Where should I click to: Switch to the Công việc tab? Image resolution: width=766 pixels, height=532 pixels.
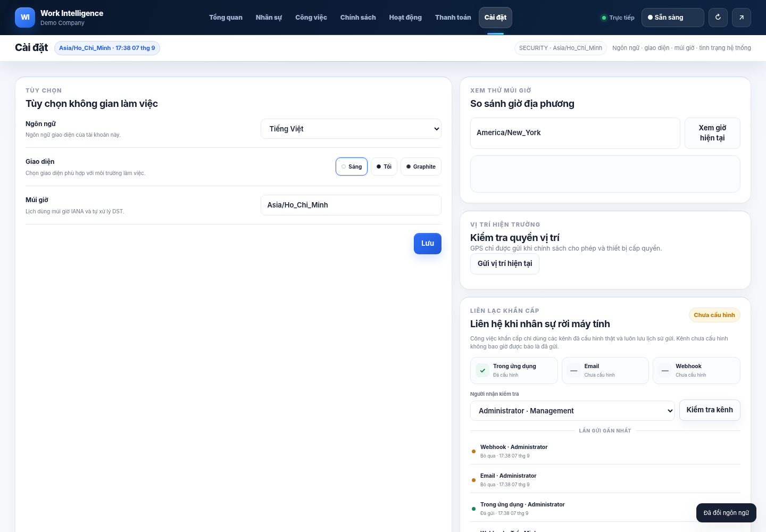(311, 18)
